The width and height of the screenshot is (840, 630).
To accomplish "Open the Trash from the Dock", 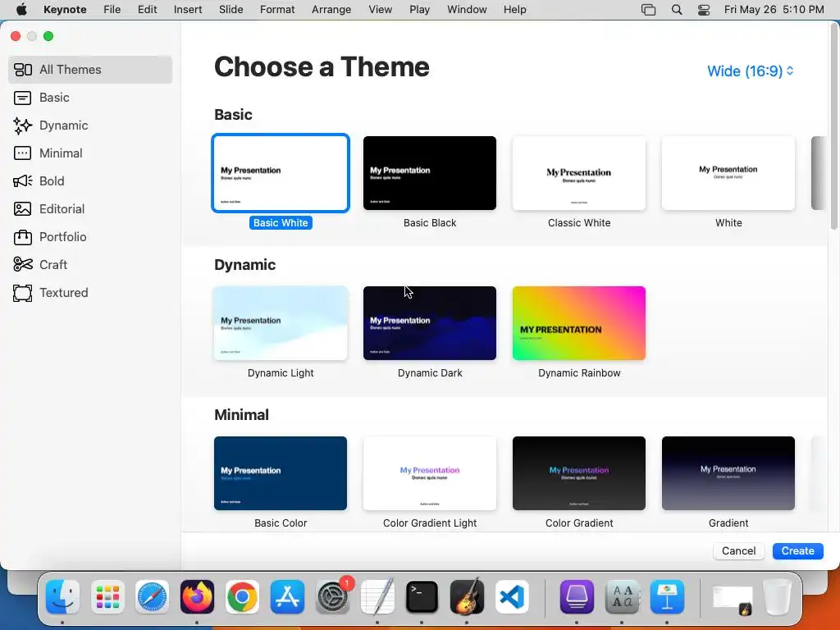I will coord(777,597).
